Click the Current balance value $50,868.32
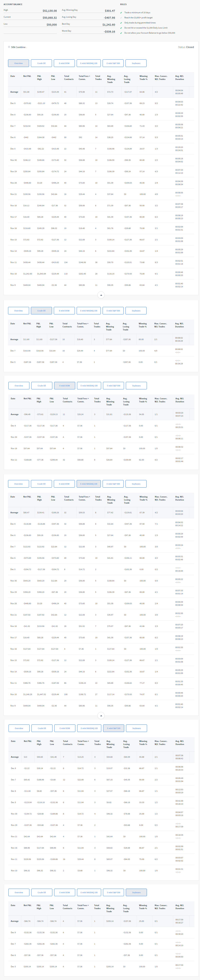 (50, 18)
